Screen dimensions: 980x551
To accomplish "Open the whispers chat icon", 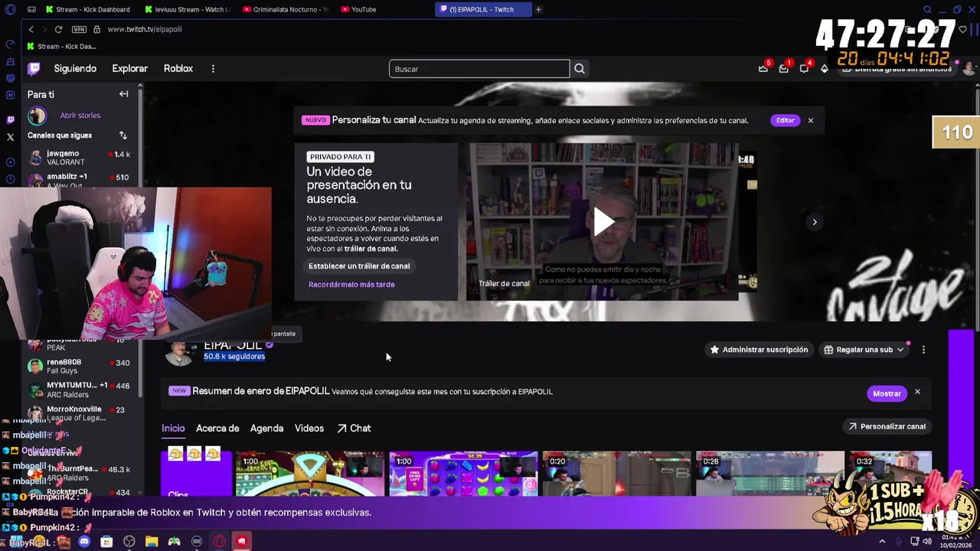I will pos(804,68).
